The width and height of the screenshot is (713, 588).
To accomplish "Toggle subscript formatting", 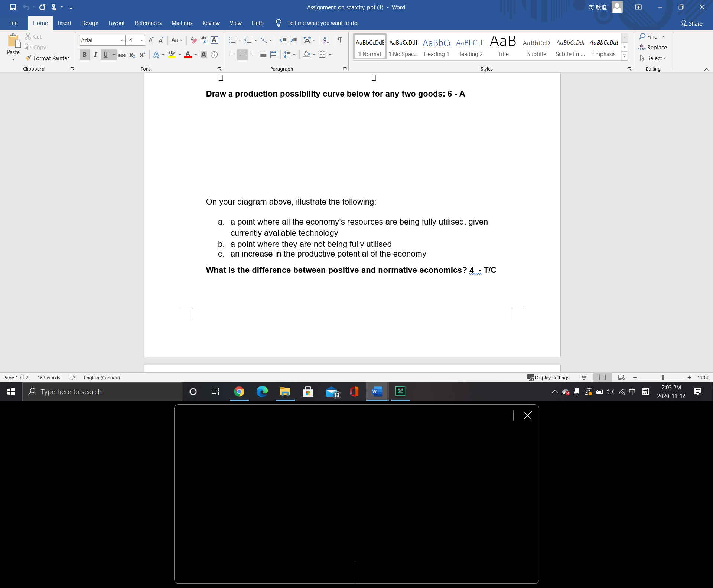I will 132,55.
